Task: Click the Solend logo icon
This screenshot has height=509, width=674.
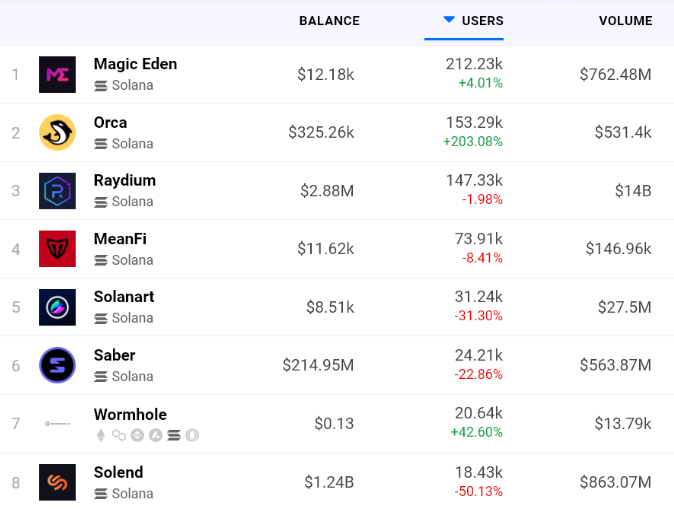Action: click(57, 482)
